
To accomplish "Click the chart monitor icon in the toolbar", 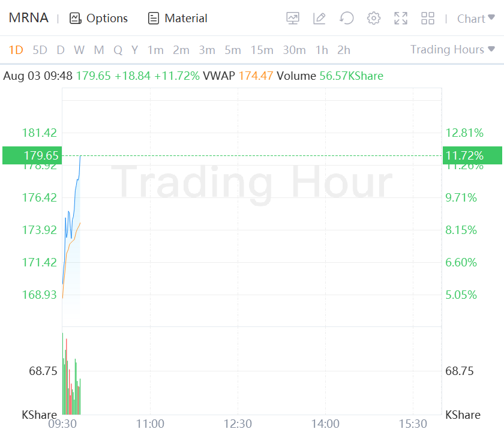I will pos(293,19).
